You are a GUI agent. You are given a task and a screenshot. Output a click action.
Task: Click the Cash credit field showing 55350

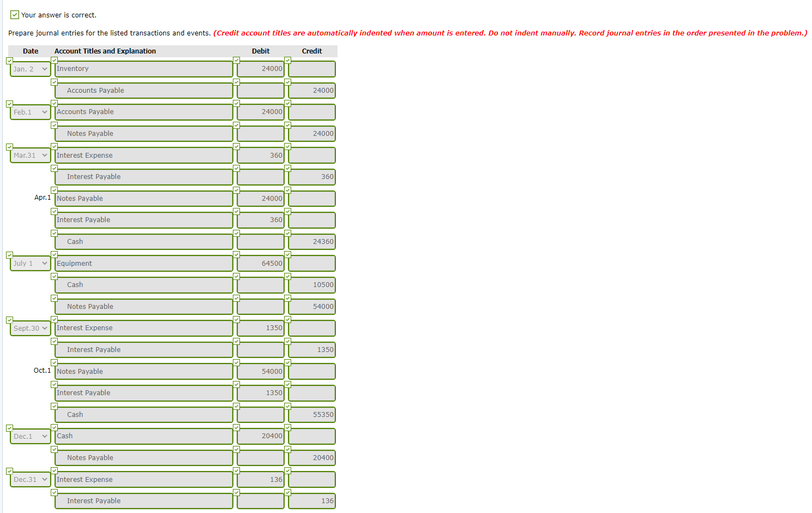(311, 414)
